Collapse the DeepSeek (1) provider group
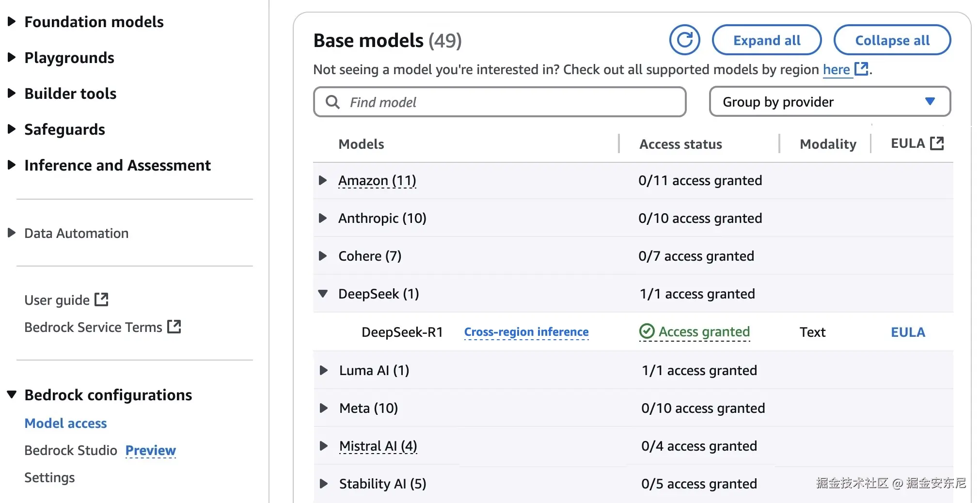 coord(323,294)
